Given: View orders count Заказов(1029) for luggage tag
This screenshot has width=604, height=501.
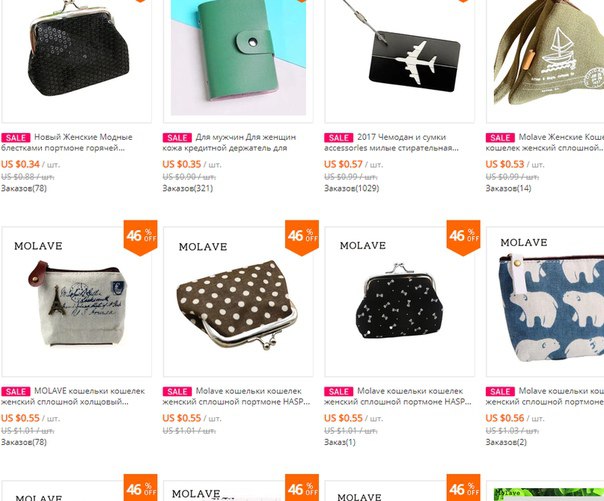Looking at the screenshot, I should point(351,188).
